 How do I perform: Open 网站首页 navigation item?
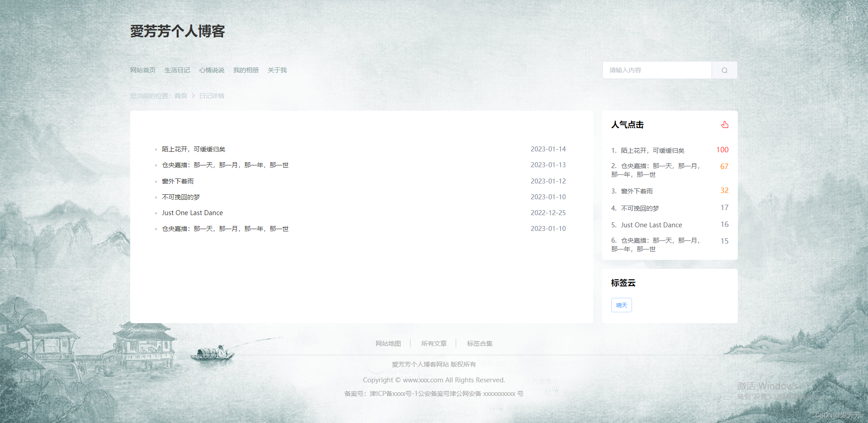pyautogui.click(x=143, y=70)
